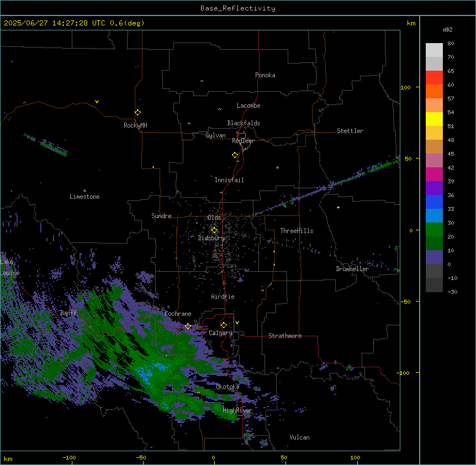Click the Lake Louise label
Screen dimensions: 476x465
tap(9, 267)
